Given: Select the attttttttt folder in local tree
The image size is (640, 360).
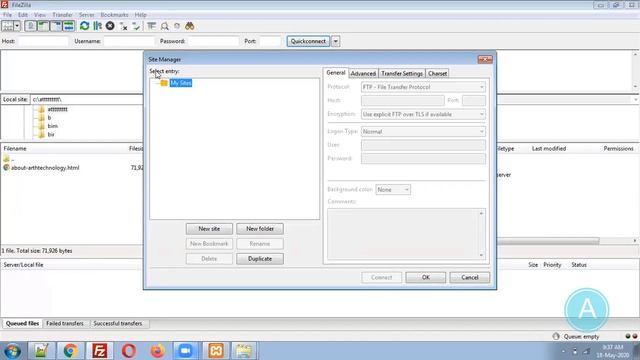Looking at the screenshot, I should 58,109.
